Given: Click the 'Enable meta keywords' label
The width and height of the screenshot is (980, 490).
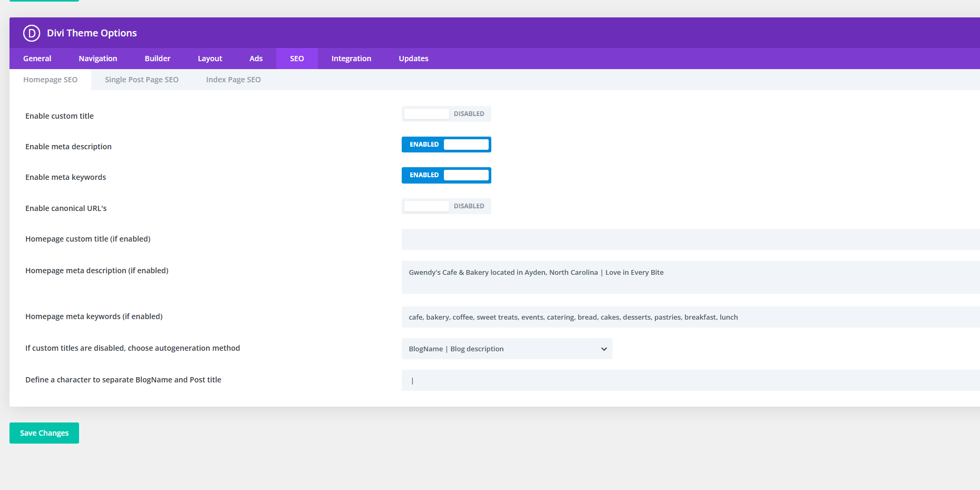Looking at the screenshot, I should (x=65, y=177).
